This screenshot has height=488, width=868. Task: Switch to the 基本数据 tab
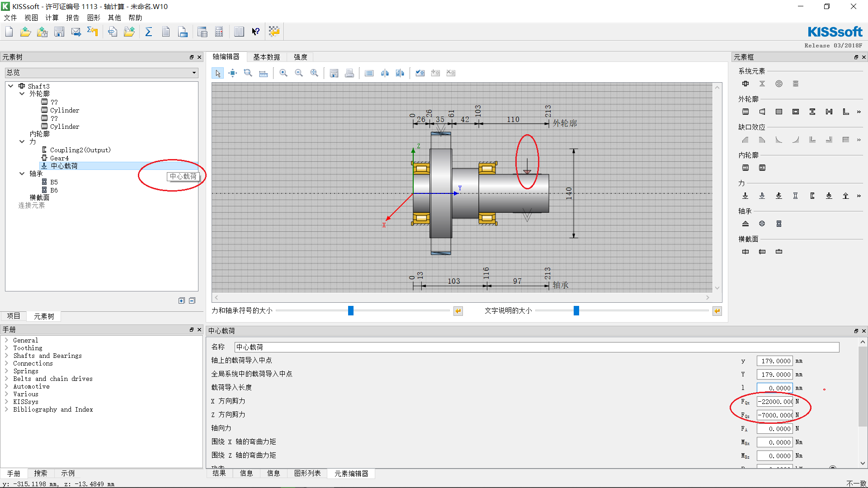(x=267, y=57)
